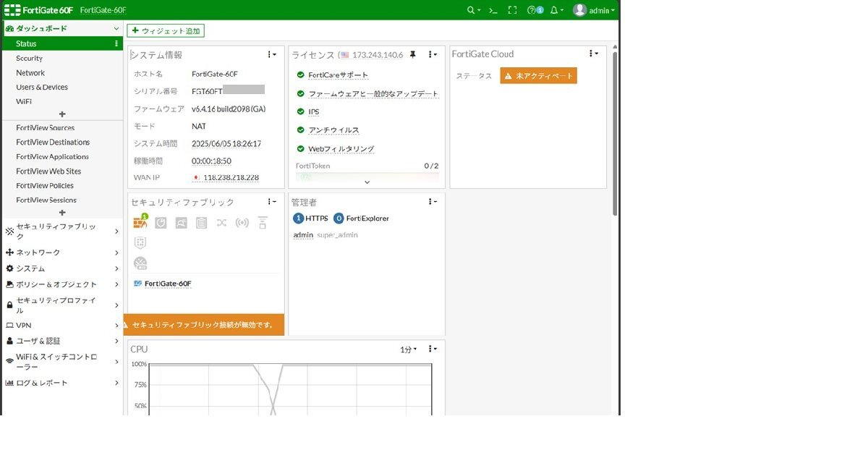The image size is (868, 466).
Task: Open FortiView Web Sites
Action: 48,171
